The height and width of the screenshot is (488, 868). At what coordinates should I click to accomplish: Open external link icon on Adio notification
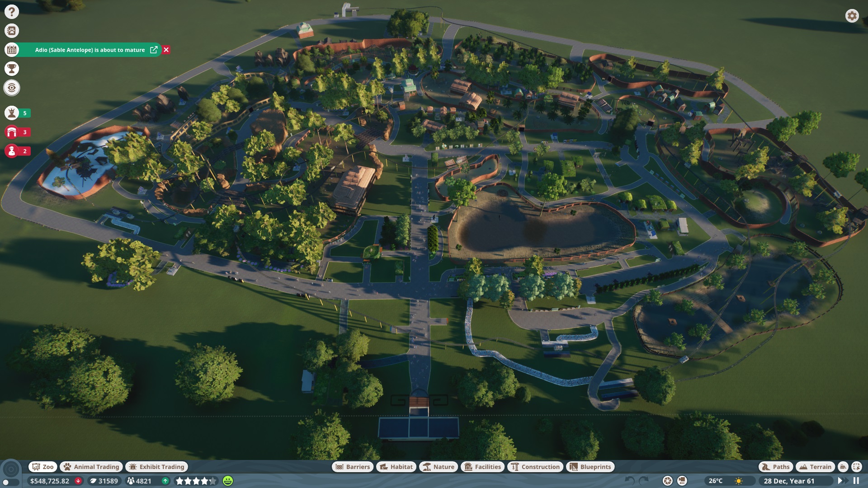point(154,50)
